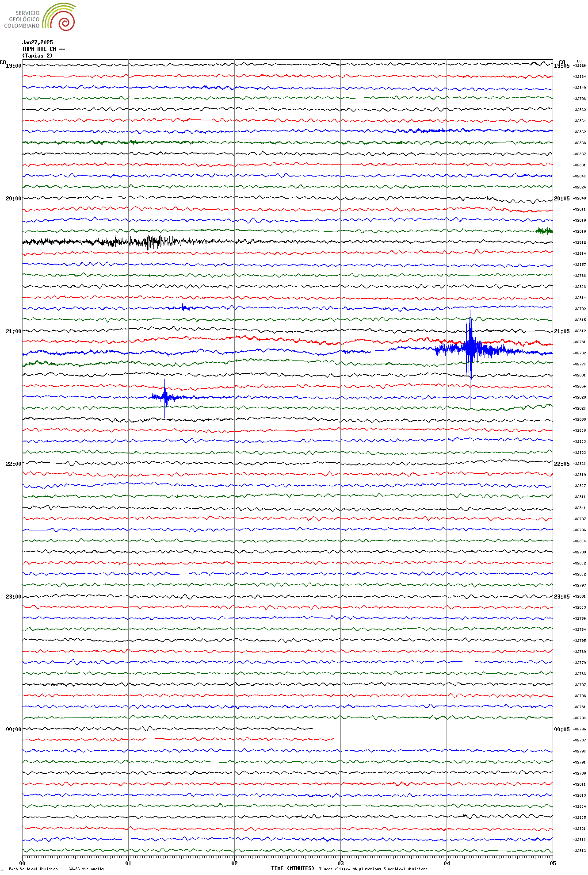Click the 22:05 right time label
This screenshot has width=588, height=875.
tap(561, 464)
